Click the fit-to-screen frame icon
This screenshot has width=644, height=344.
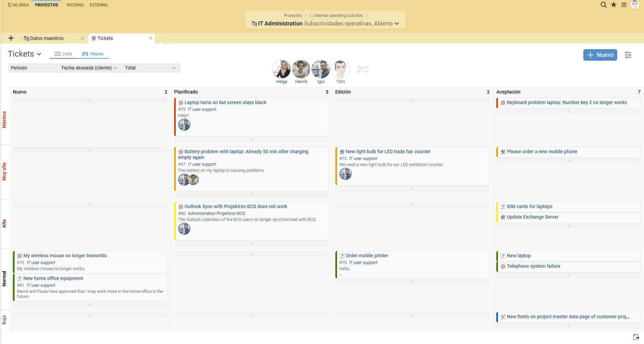(x=362, y=69)
